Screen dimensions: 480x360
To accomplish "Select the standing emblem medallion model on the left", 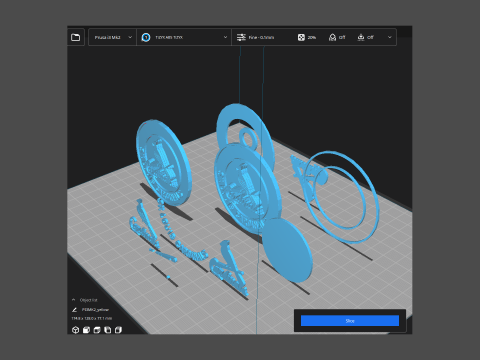I will [163, 163].
